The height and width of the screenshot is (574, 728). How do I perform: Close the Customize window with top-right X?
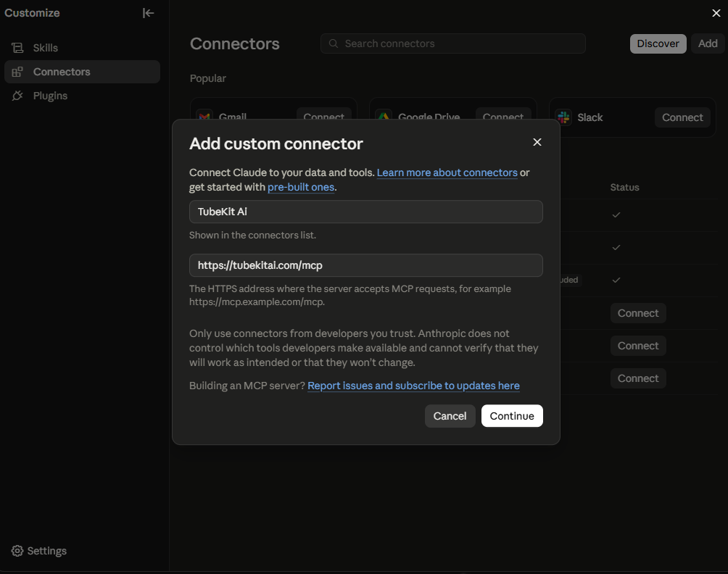(716, 13)
